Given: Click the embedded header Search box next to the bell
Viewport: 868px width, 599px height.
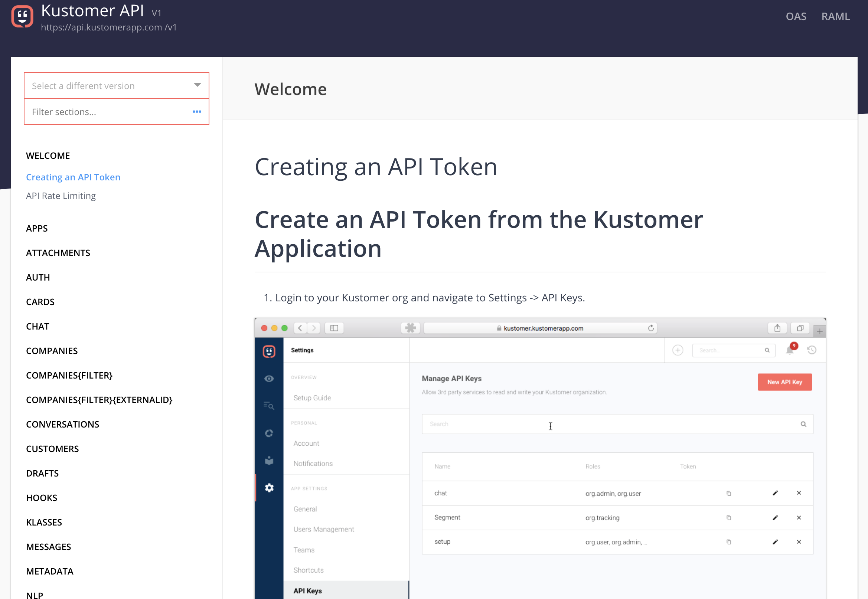Looking at the screenshot, I should click(x=734, y=350).
